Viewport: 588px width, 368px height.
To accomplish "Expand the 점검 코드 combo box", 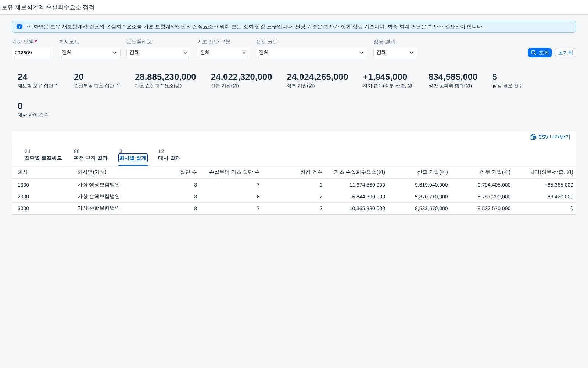I will (312, 53).
